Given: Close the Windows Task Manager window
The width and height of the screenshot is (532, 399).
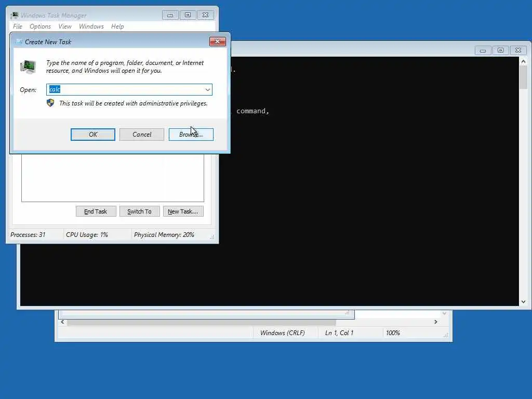Looking at the screenshot, I should [x=205, y=15].
